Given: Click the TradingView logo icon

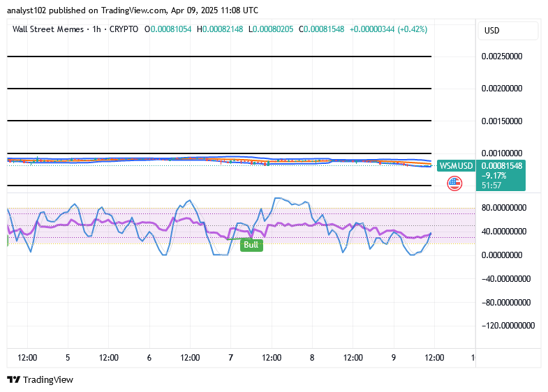Looking at the screenshot, I should 14,379.
